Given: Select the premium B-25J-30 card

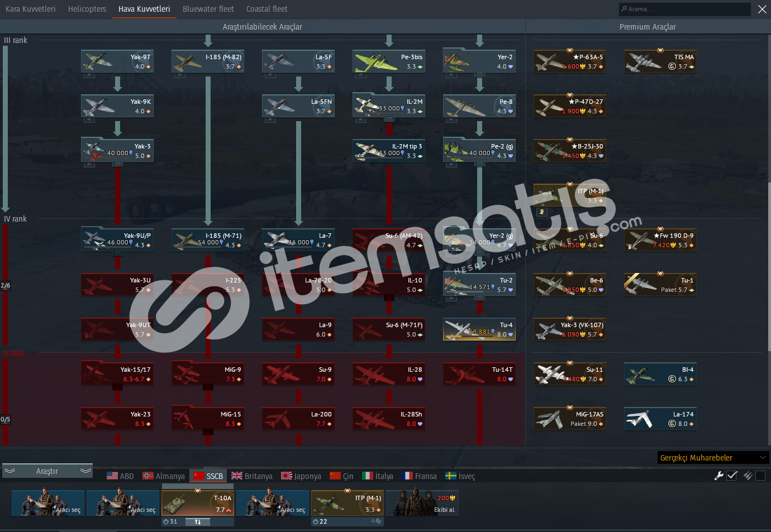Looking at the screenshot, I should click(570, 151).
